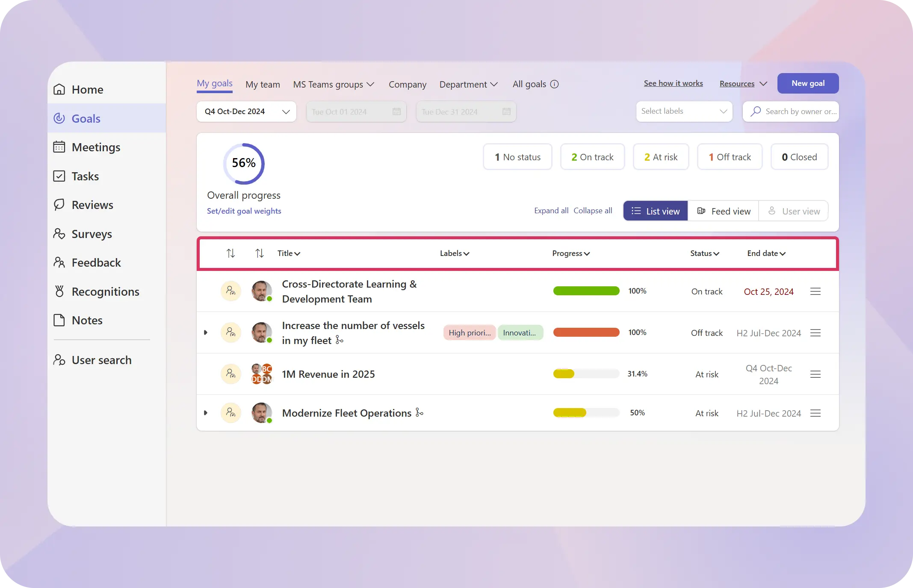Open Meetings calendar icon in sidebar
The height and width of the screenshot is (588, 913).
pyautogui.click(x=59, y=147)
